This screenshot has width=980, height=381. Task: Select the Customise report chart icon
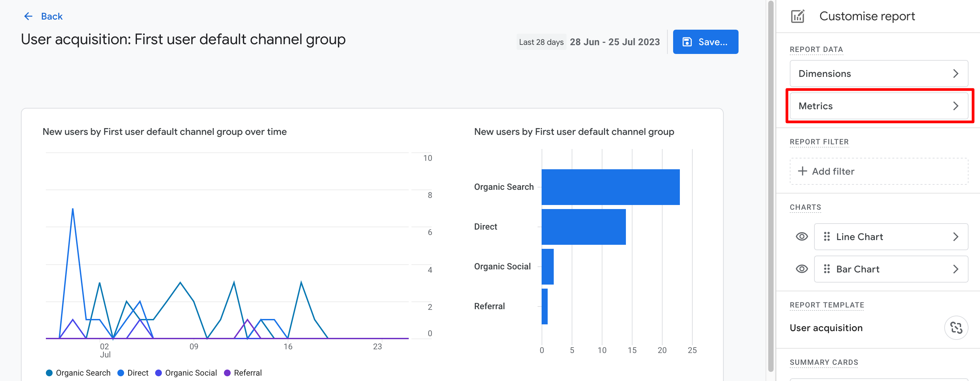click(798, 16)
